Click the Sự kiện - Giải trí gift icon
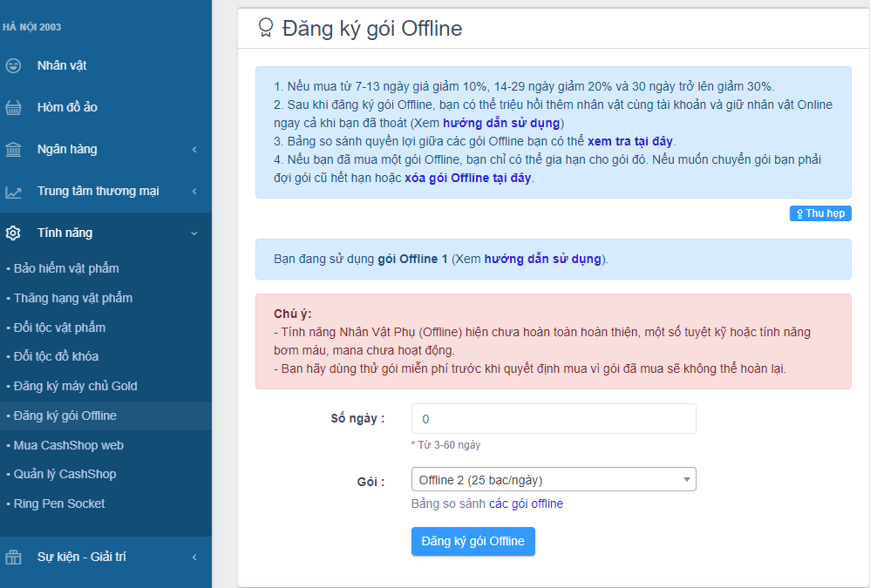870x588 pixels. coord(14,557)
